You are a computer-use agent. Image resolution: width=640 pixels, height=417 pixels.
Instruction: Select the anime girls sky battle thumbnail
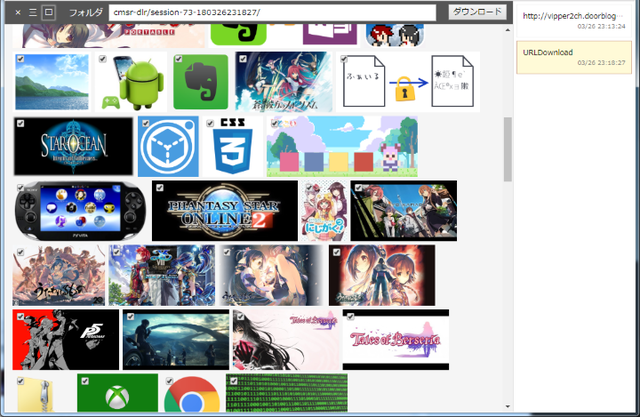(284, 82)
